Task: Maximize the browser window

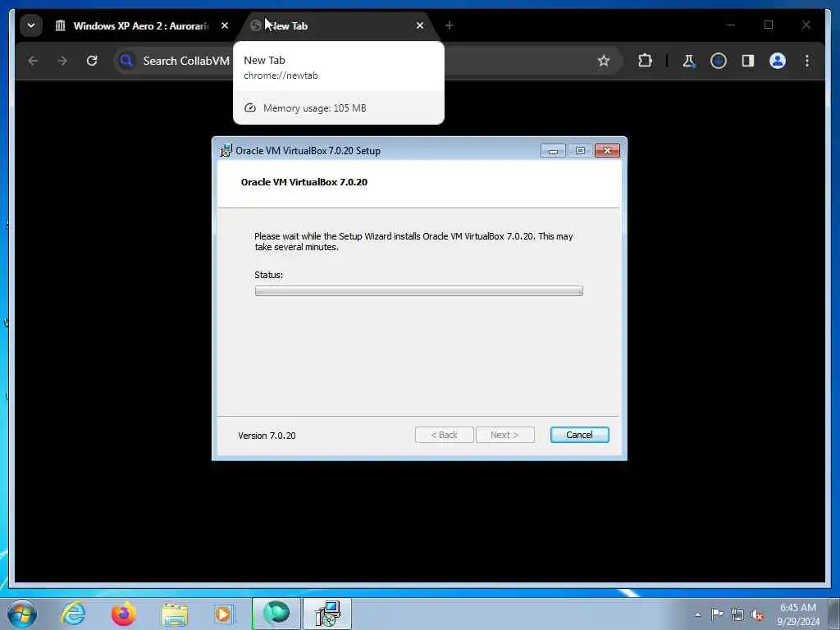Action: [x=769, y=25]
